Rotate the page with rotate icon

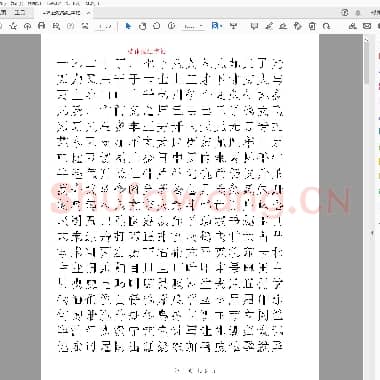coord(326,26)
